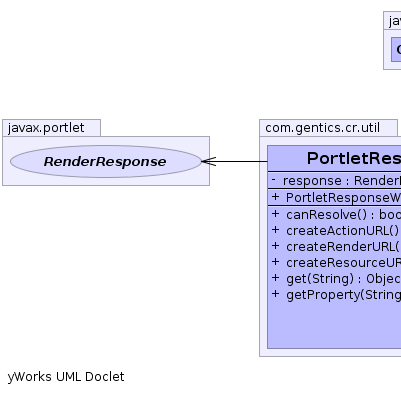The height and width of the screenshot is (394, 401).
Task: Click the createActionURL() method entry
Action: (x=343, y=231)
